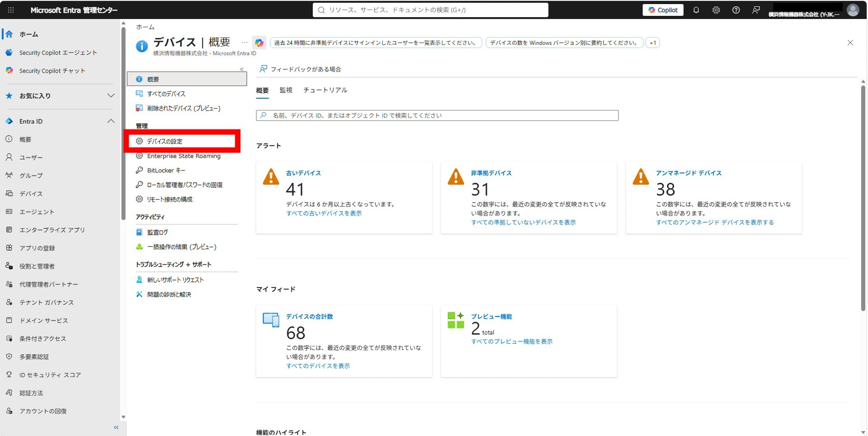Open グループ in the sidebar
868x436 pixels.
coord(31,175)
